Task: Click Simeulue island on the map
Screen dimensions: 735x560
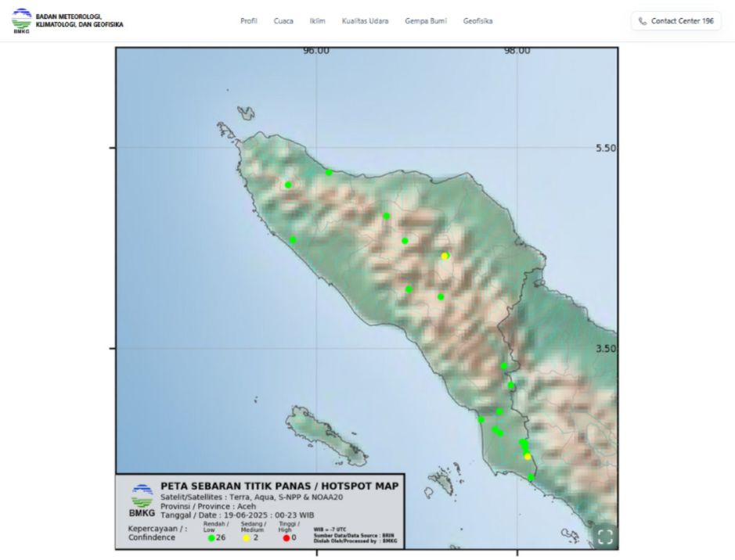Action: [327, 435]
